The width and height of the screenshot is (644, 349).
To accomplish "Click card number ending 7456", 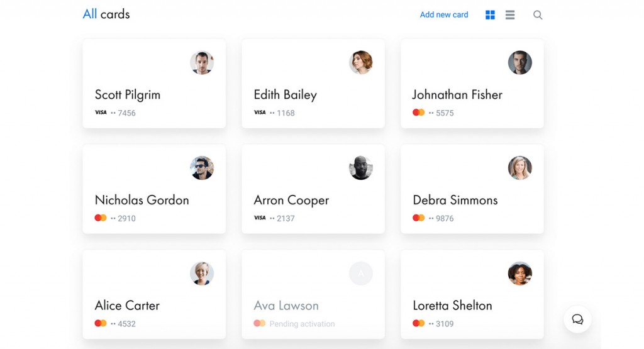I will pyautogui.click(x=123, y=113).
